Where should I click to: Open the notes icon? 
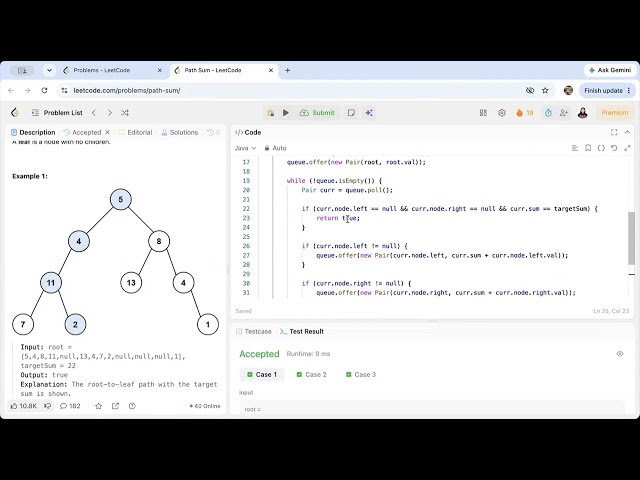351,113
